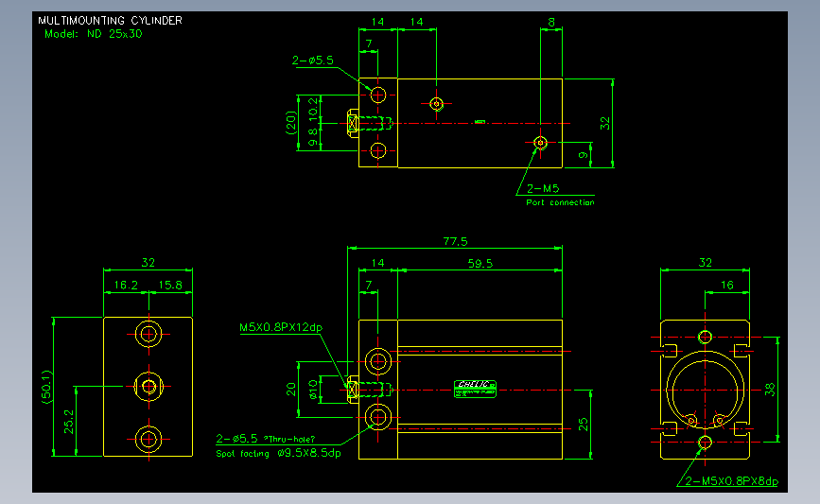
Task: Select the 'Model: ND 25x30' label
Action: tap(93, 34)
